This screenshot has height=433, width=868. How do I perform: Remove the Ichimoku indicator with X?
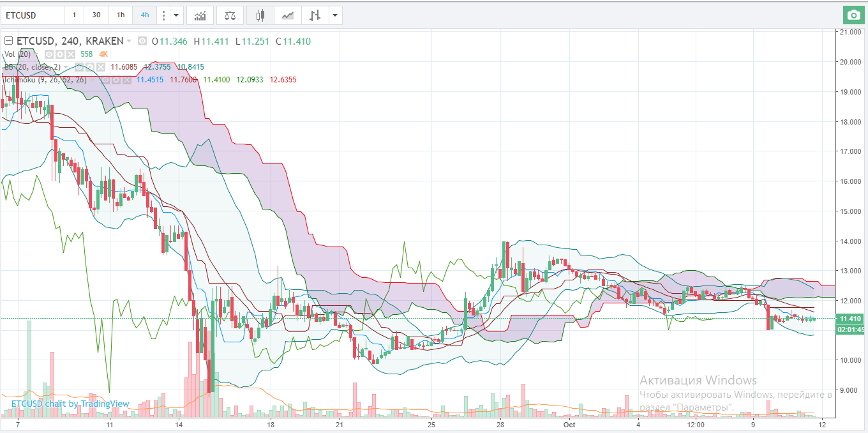126,80
